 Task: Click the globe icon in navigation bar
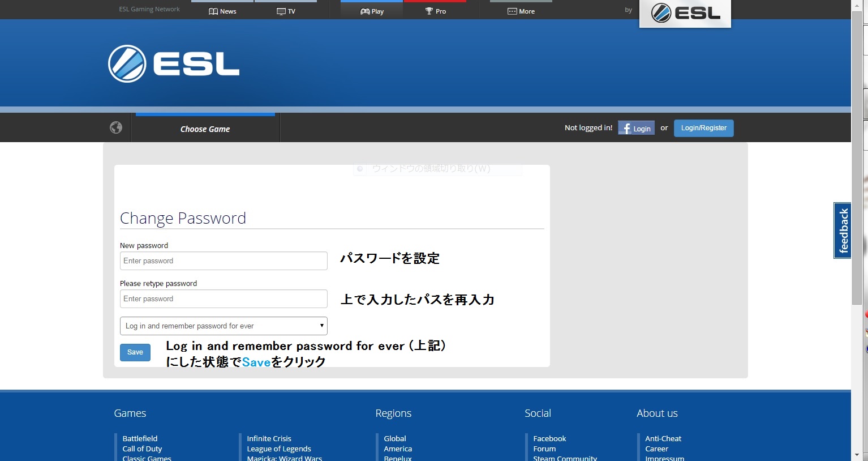click(116, 127)
